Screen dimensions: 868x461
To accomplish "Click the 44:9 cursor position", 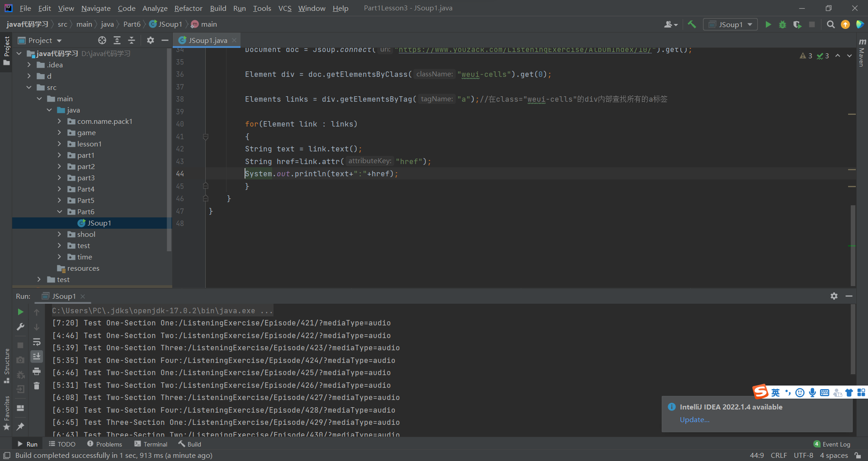I will pos(757,455).
